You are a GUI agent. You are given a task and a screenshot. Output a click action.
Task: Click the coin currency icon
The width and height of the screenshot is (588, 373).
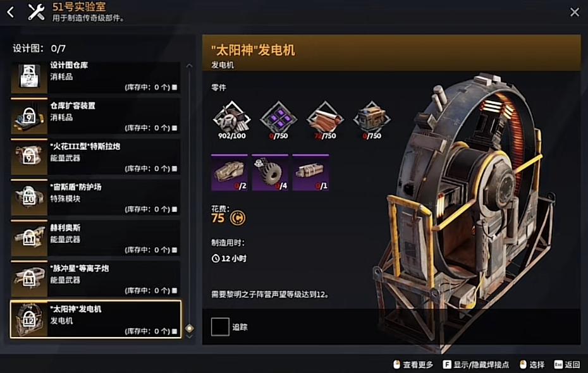(x=238, y=218)
